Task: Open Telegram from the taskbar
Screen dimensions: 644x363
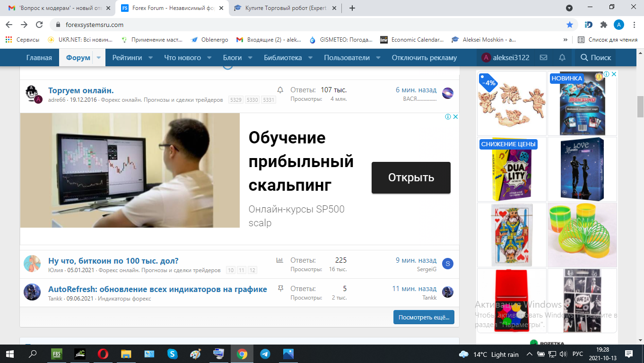Action: 265,354
